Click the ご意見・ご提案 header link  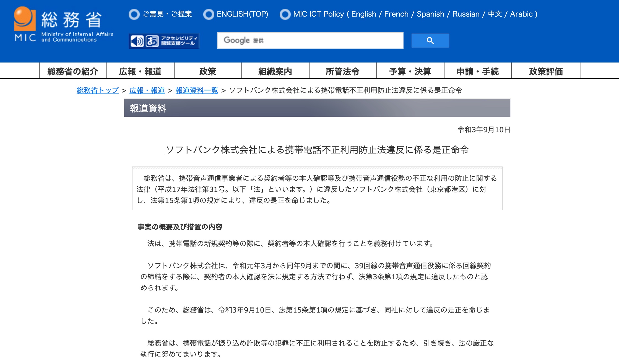[167, 14]
